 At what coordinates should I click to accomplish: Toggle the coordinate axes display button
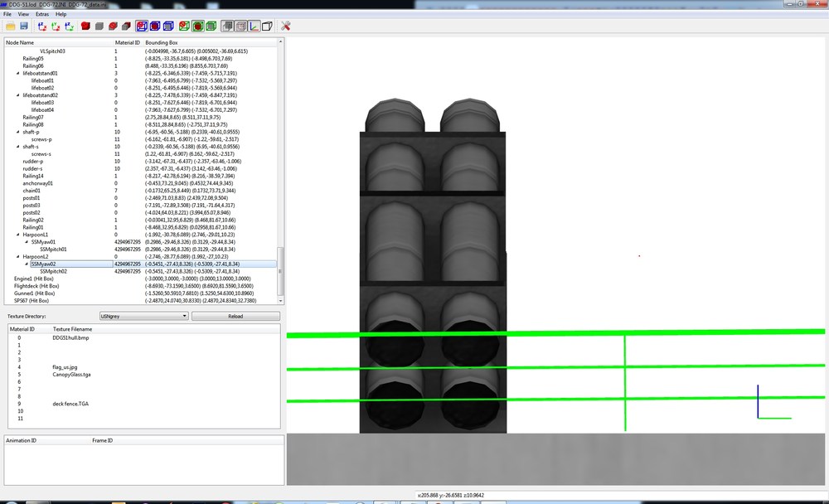pos(255,26)
